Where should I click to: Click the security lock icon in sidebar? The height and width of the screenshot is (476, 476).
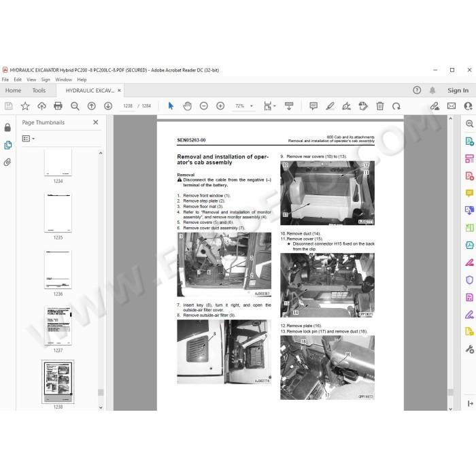7,128
